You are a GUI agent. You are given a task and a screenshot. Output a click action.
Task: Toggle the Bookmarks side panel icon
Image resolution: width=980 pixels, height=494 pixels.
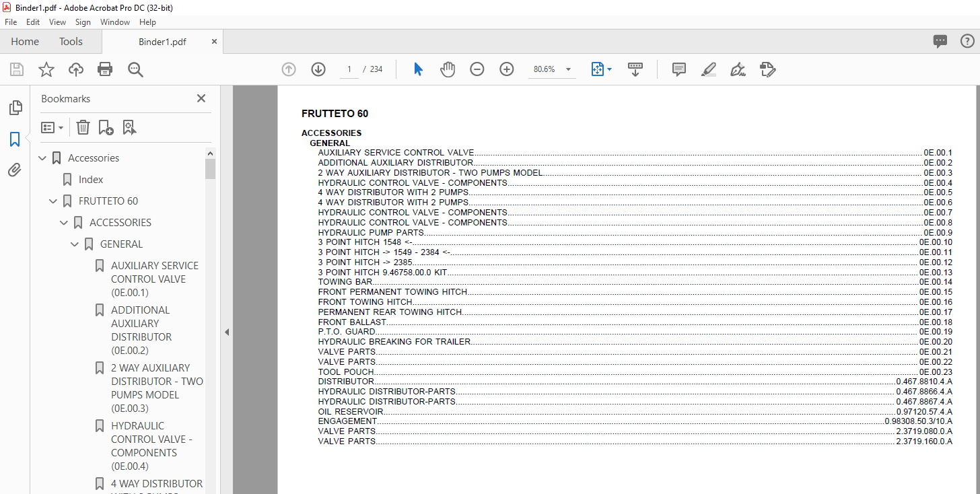(x=15, y=139)
